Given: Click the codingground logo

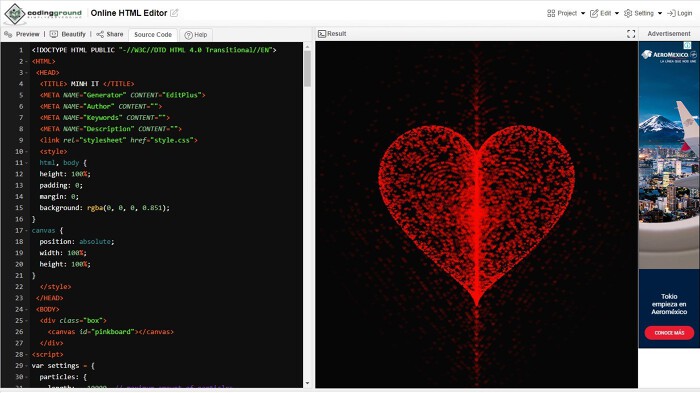Looking at the screenshot, I should [43, 13].
